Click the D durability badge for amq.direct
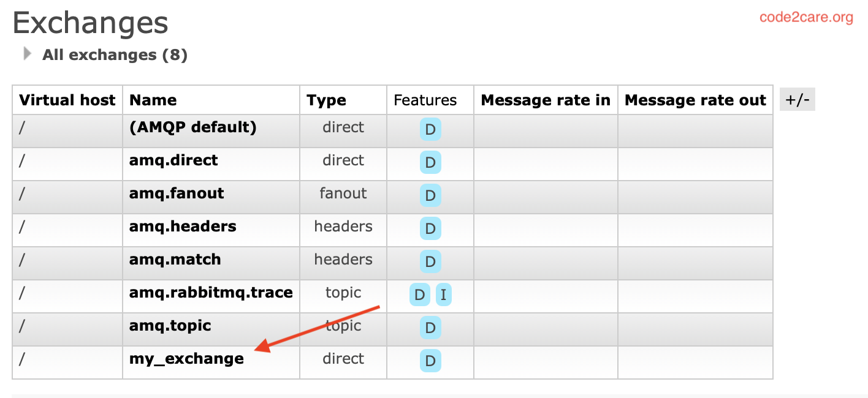This screenshot has height=398, width=868. coord(430,162)
